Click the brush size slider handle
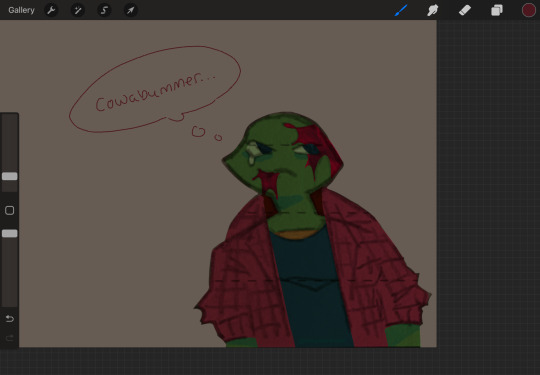 (10, 176)
